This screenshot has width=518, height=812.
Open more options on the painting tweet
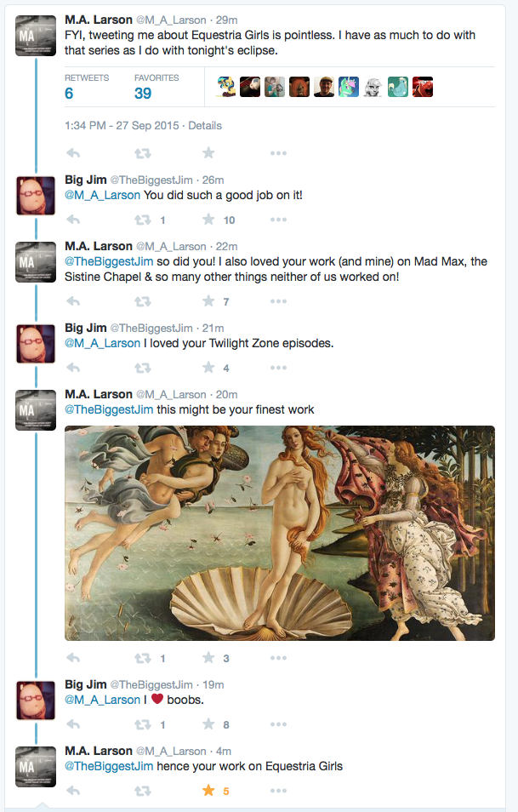tap(278, 658)
